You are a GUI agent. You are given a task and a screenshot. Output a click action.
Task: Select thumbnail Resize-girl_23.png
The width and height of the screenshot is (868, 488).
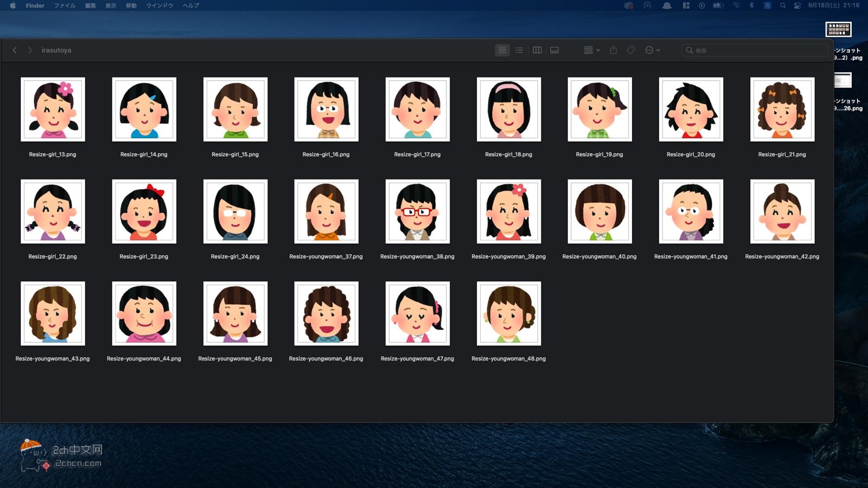(144, 211)
